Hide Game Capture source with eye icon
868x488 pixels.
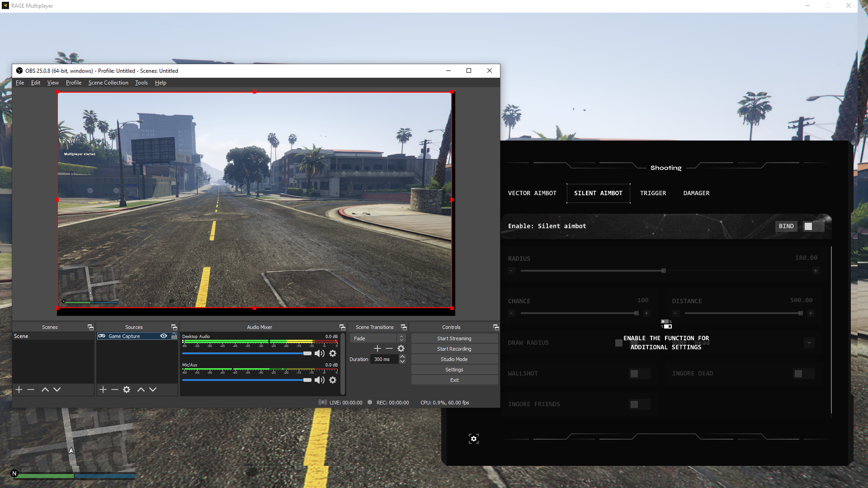click(164, 336)
